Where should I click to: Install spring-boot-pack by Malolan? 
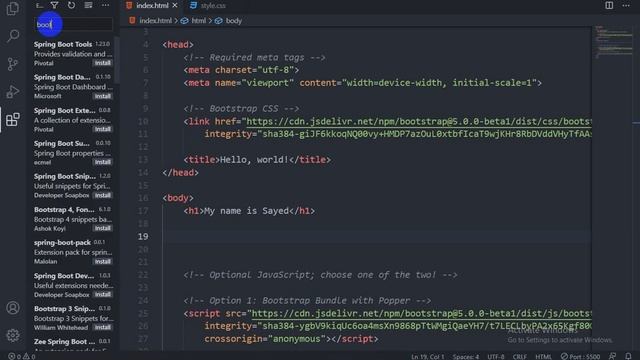[x=102, y=261]
